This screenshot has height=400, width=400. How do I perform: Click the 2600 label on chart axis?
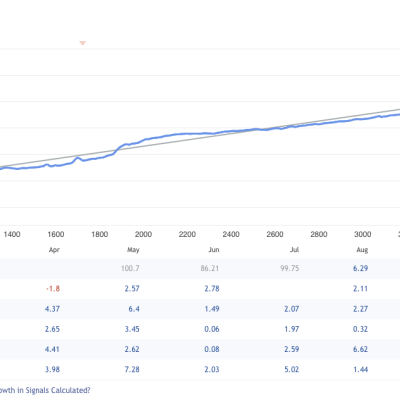(275, 234)
